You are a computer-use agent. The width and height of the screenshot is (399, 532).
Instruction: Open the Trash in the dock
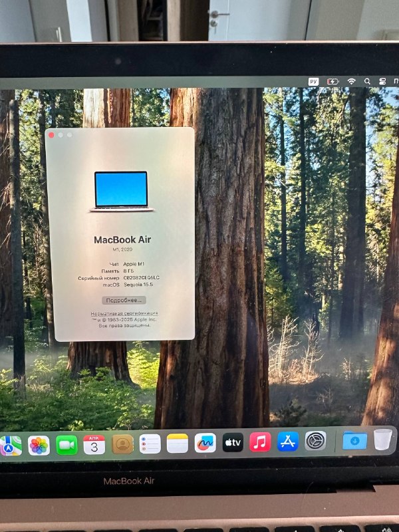click(382, 440)
